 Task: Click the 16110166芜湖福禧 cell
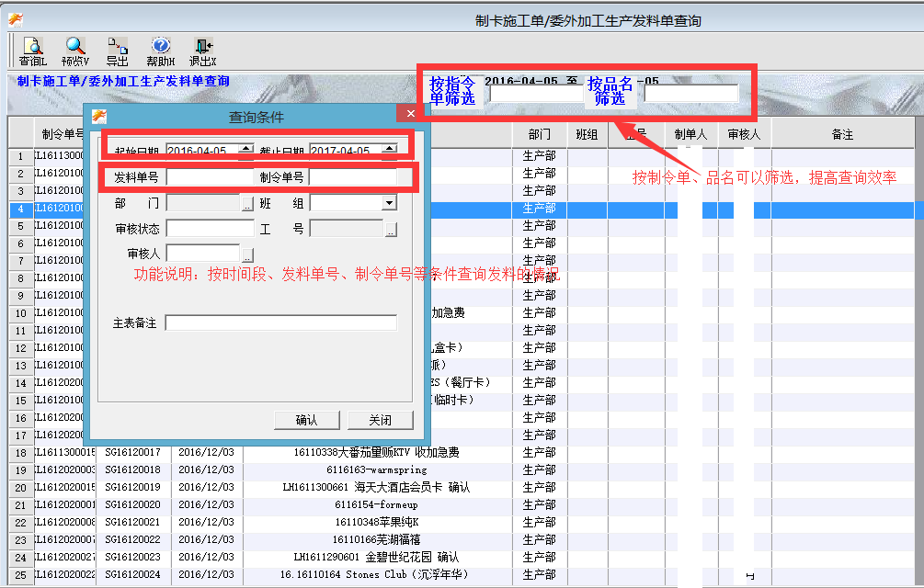(x=377, y=539)
